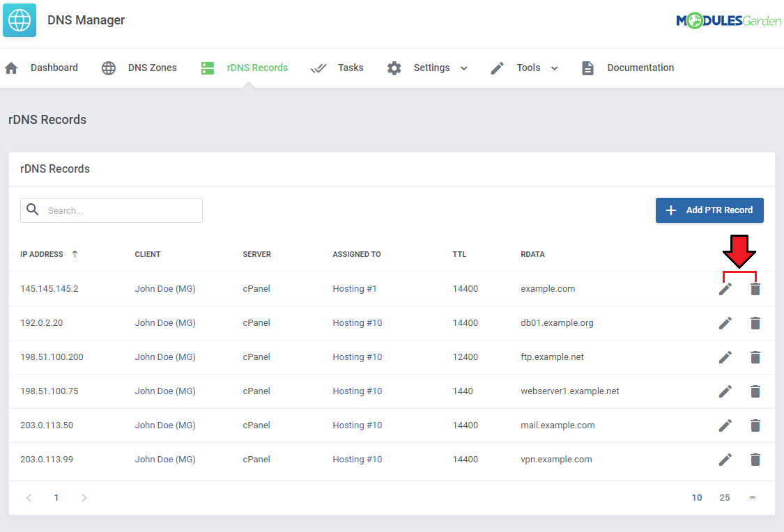Edit the 203.0.113.50 record
This screenshot has height=532, width=784.
click(x=725, y=425)
